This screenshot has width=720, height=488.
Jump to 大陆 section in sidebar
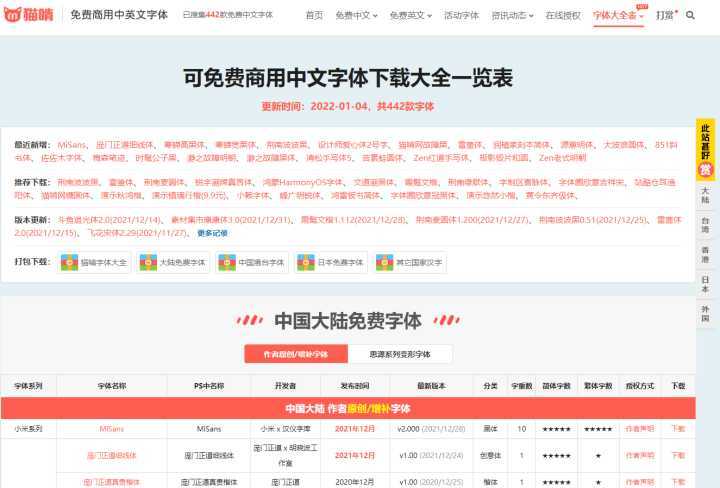(x=706, y=195)
